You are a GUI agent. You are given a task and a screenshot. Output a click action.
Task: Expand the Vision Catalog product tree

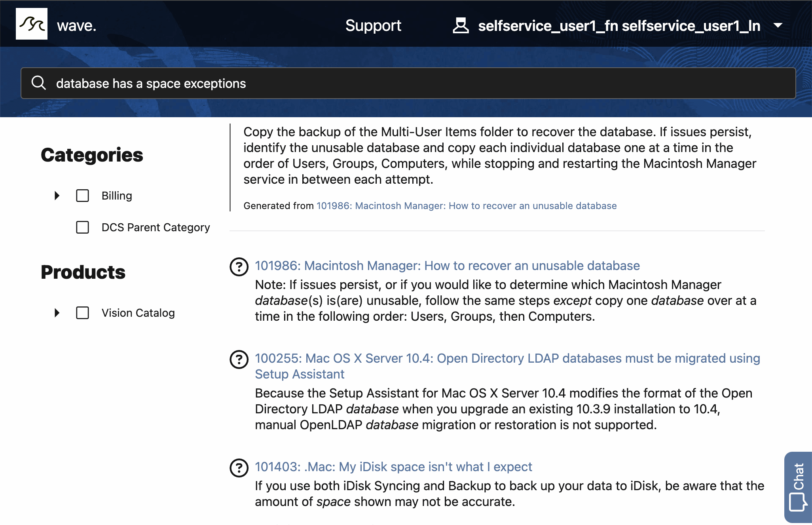click(56, 313)
